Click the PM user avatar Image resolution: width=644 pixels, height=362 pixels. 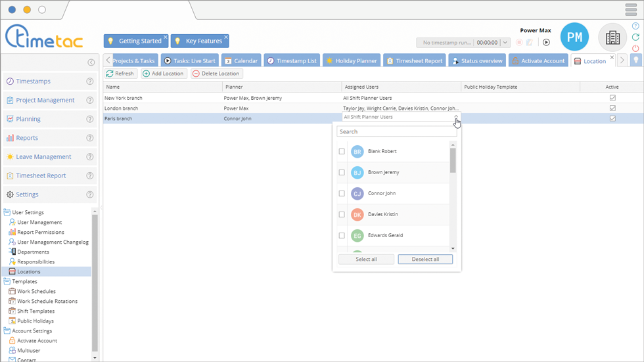pyautogui.click(x=574, y=37)
